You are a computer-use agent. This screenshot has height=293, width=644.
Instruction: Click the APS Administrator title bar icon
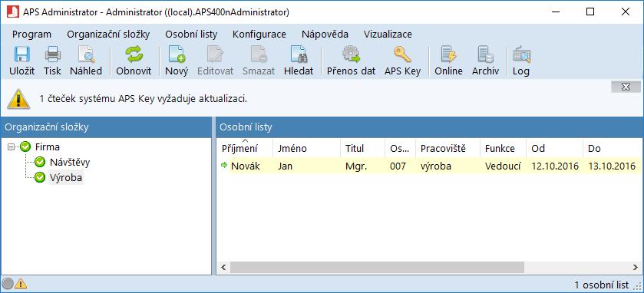click(x=13, y=12)
